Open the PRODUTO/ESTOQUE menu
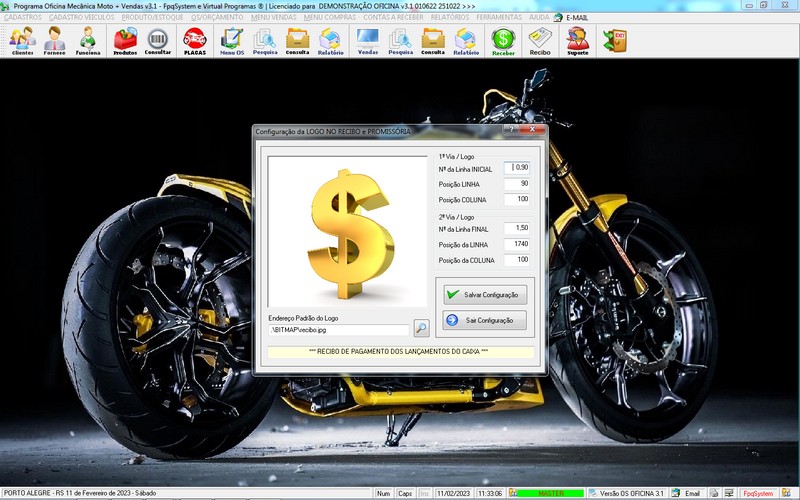The height and width of the screenshot is (500, 800). 152,17
